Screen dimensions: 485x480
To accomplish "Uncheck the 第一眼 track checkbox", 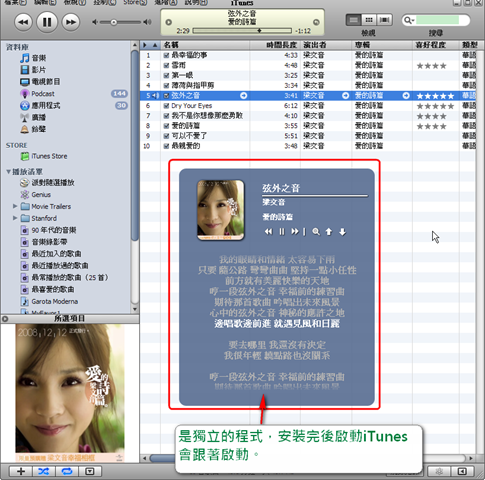I will coord(166,75).
